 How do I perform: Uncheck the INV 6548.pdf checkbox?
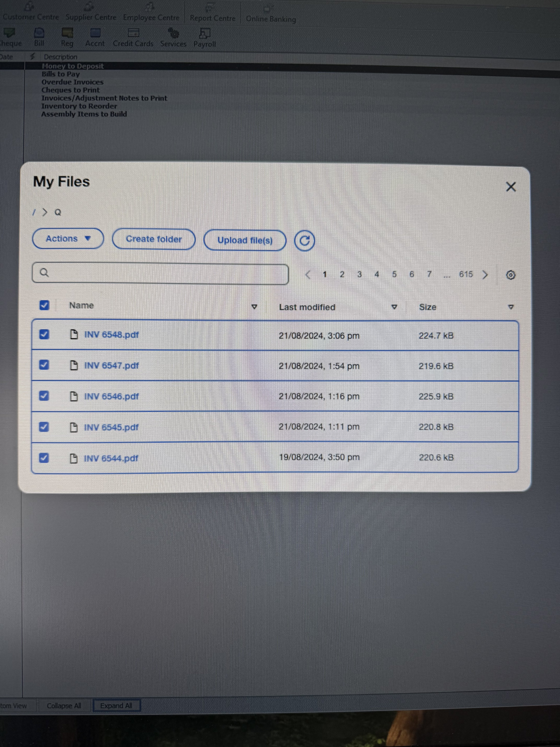44,334
